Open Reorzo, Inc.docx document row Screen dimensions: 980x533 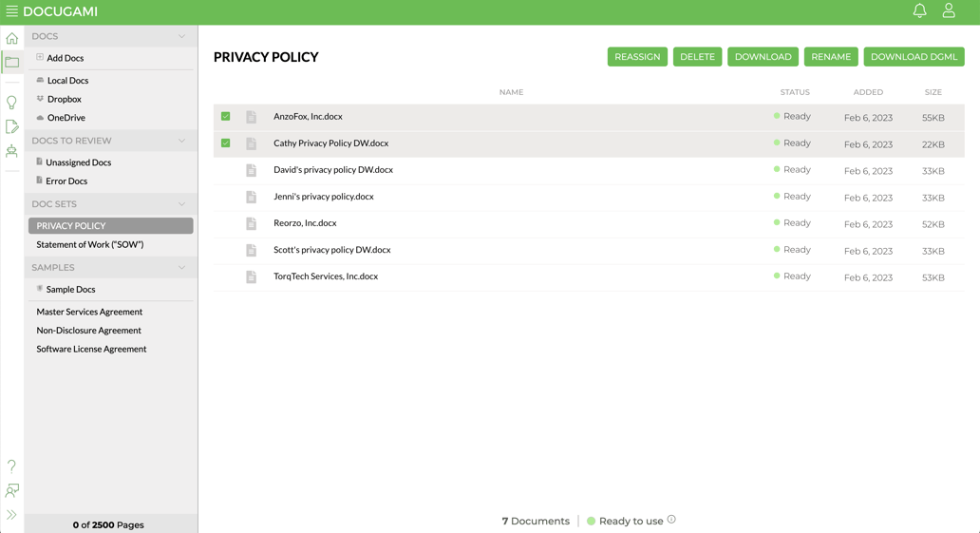click(x=305, y=223)
